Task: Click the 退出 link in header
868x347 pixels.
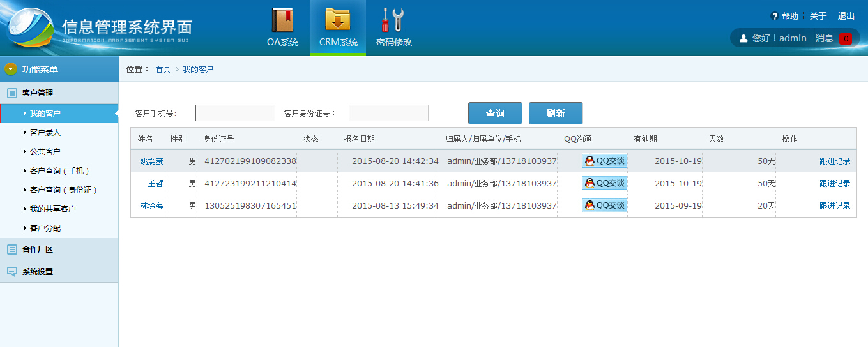Action: coord(846,17)
